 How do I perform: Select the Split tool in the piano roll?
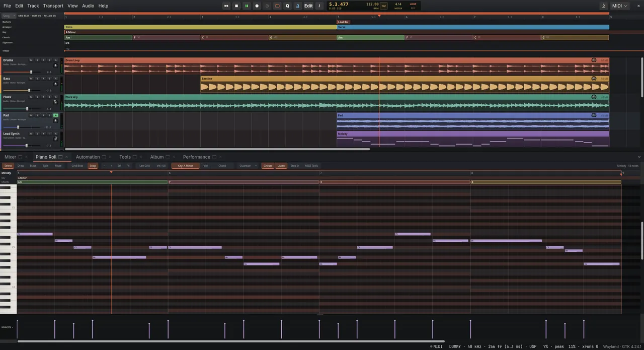(46, 166)
